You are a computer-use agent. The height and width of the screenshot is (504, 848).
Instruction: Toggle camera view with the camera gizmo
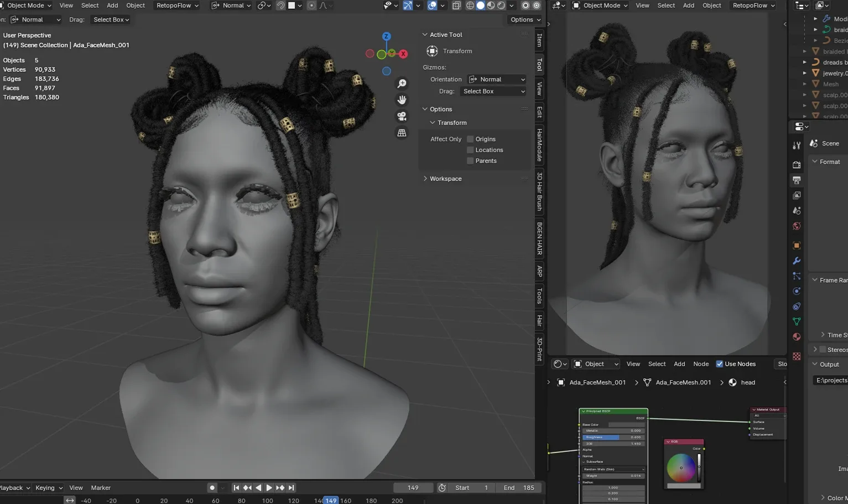pos(402,117)
